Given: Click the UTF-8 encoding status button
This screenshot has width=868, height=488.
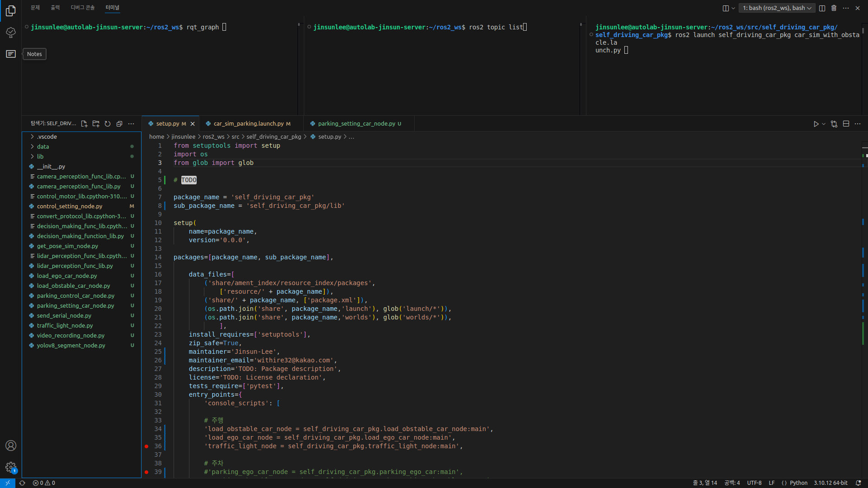Looking at the screenshot, I should click(754, 483).
